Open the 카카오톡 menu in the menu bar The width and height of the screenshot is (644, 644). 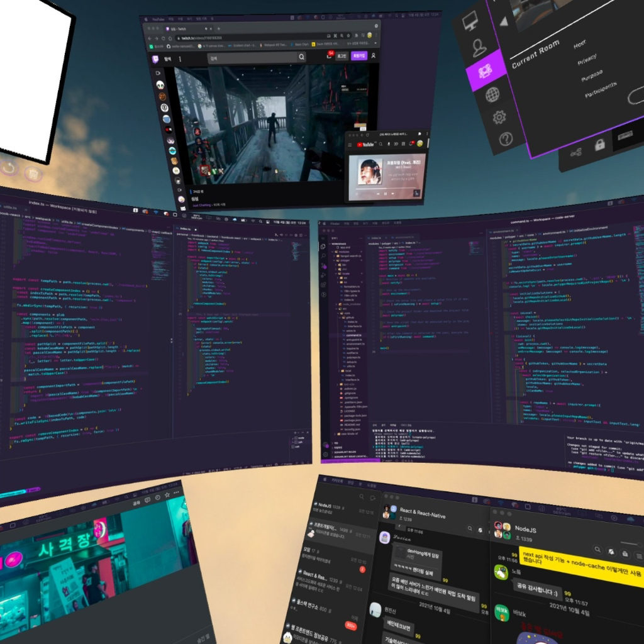click(x=337, y=480)
